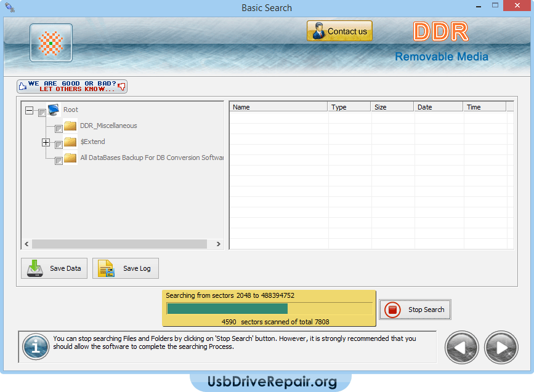Image resolution: width=534 pixels, height=392 pixels.
Task: Sort by the Time column header
Action: pyautogui.click(x=485, y=107)
